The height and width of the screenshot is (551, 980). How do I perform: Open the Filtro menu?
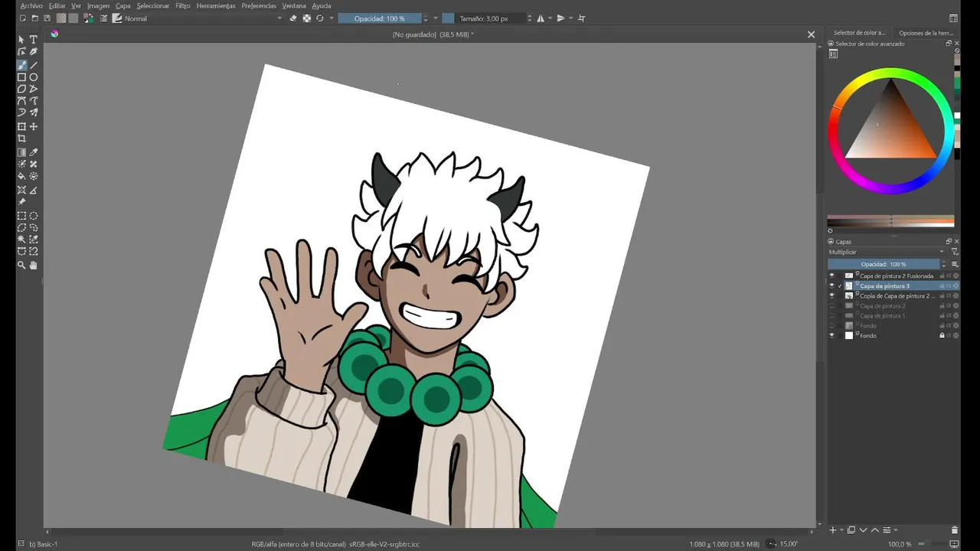pyautogui.click(x=183, y=5)
